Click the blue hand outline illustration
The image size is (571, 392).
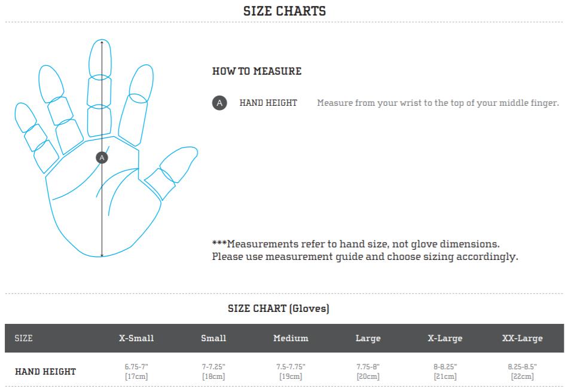coord(106,148)
